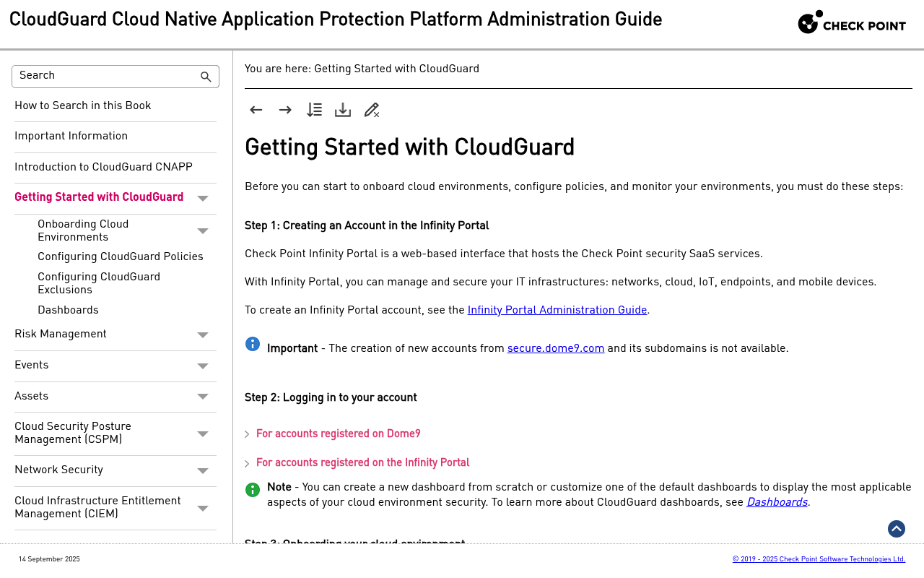Screen dimensions: 924x578
Task: Open Configuring CloudGuard Exclusions topic
Action: click(x=99, y=284)
